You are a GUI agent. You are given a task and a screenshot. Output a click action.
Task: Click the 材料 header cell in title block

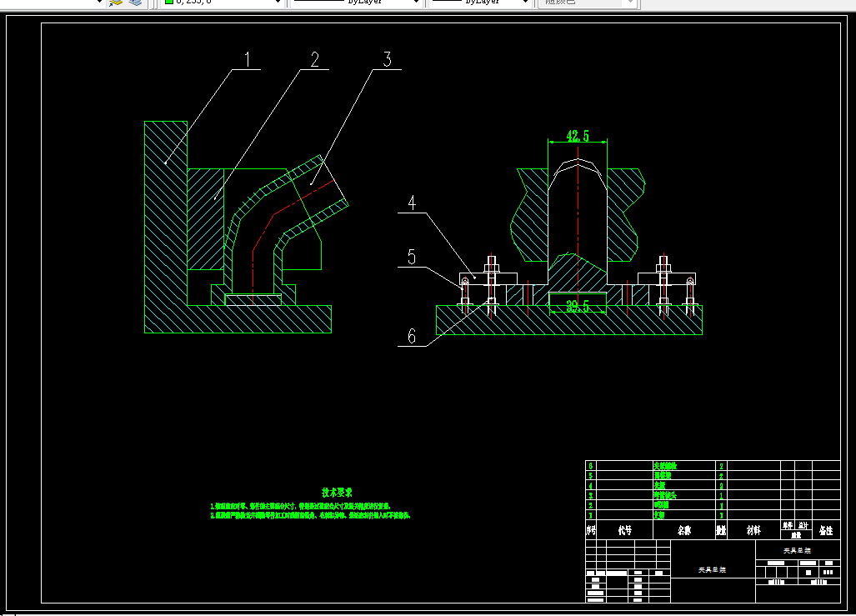coord(753,529)
